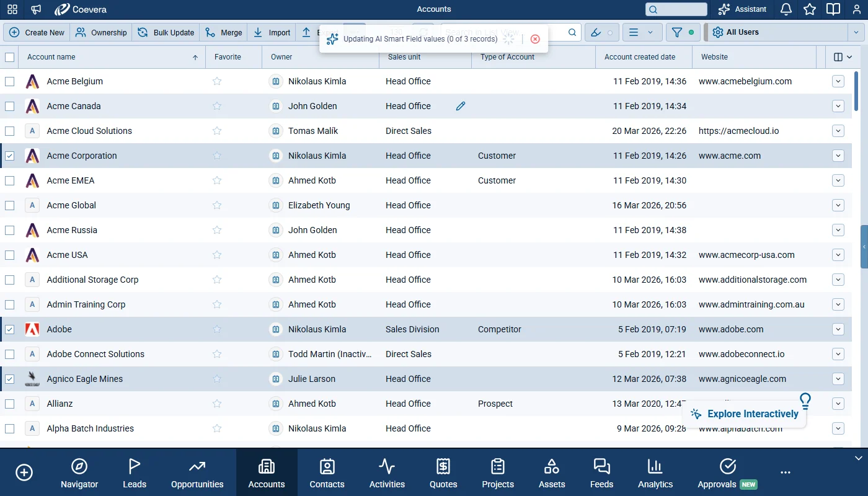This screenshot has width=868, height=496.
Task: Expand the row menu for Acme Belgium
Action: point(838,81)
